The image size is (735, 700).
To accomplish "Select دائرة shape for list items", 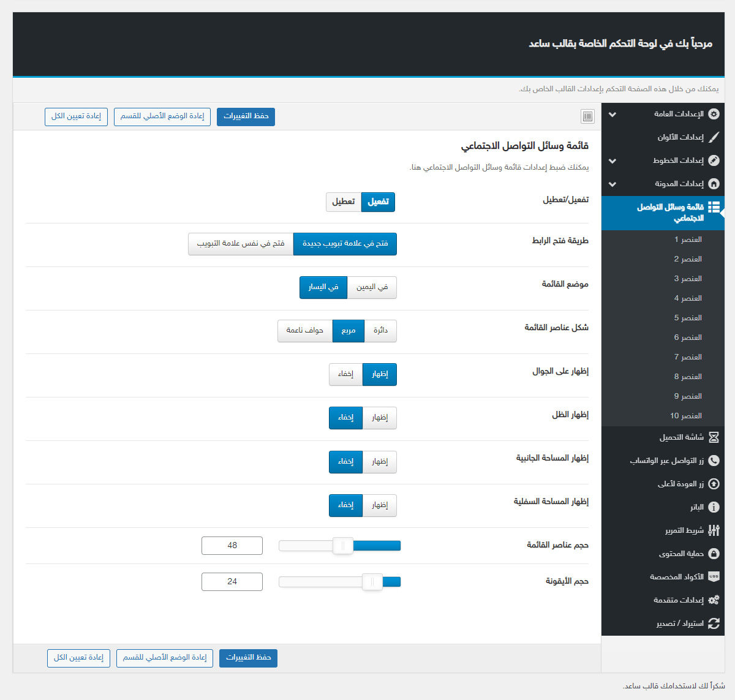I will click(380, 331).
